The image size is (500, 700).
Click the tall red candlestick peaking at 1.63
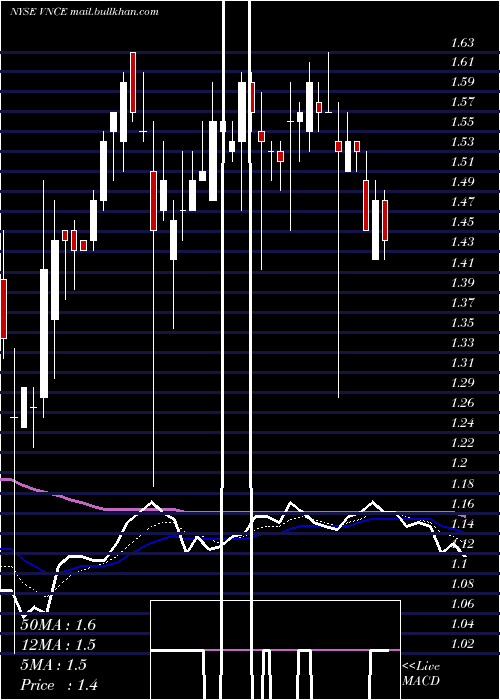(x=133, y=83)
